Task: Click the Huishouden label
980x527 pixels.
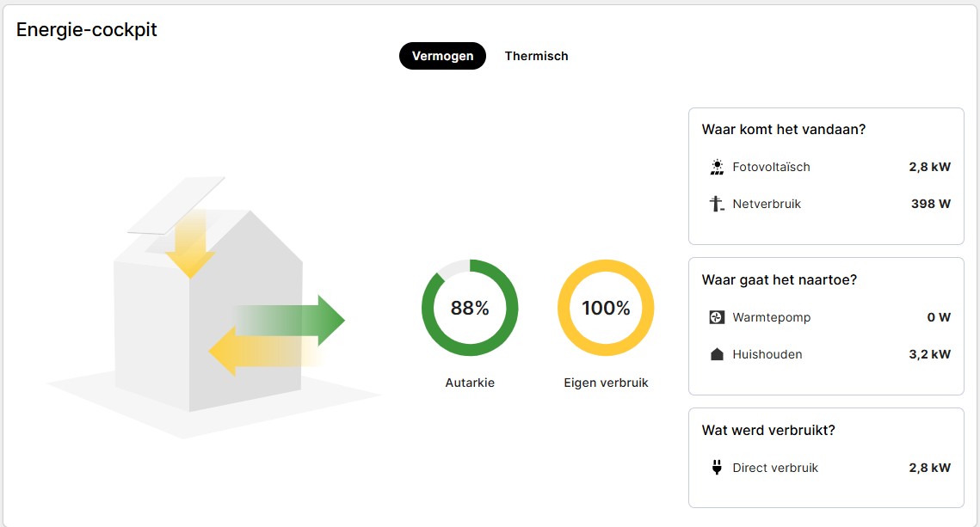Action: [x=767, y=355]
